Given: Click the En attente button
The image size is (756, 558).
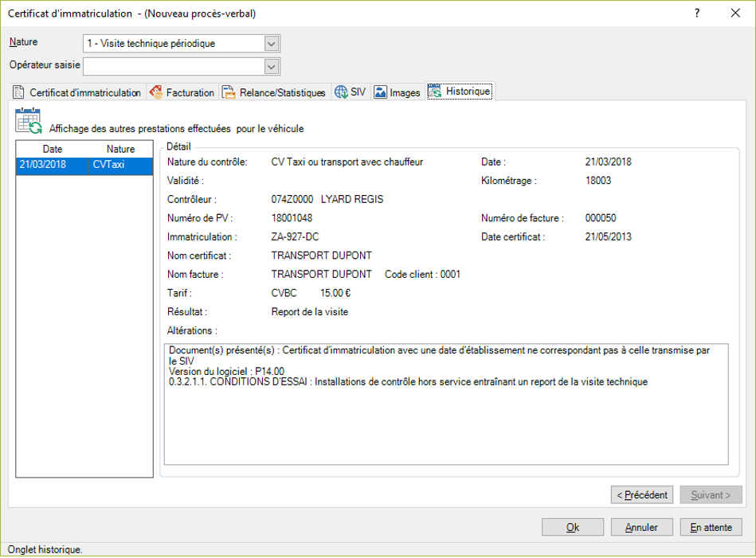Looking at the screenshot, I should pos(710,526).
